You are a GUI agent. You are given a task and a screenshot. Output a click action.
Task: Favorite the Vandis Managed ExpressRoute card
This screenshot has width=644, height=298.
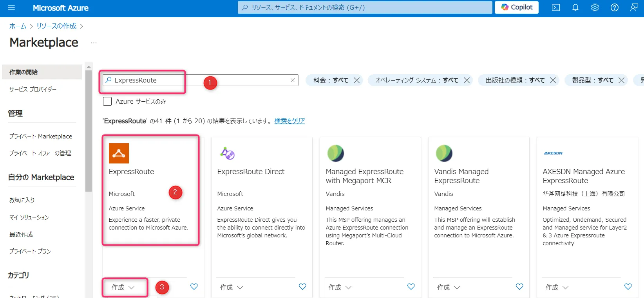[519, 287]
